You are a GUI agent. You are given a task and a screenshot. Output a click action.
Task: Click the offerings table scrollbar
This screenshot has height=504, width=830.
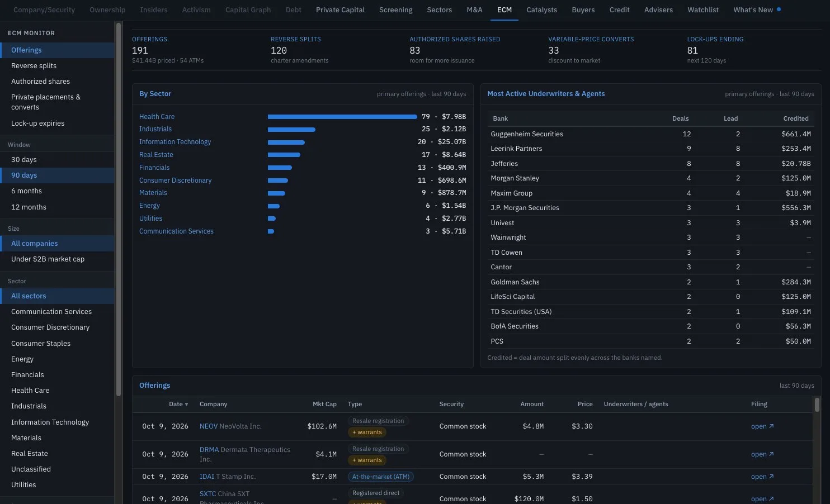pos(817,405)
